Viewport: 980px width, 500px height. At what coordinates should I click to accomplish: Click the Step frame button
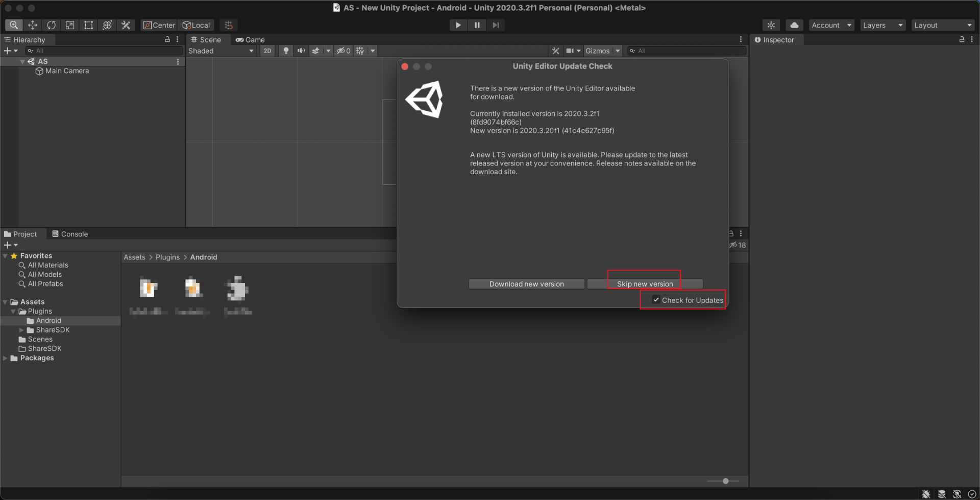(496, 25)
